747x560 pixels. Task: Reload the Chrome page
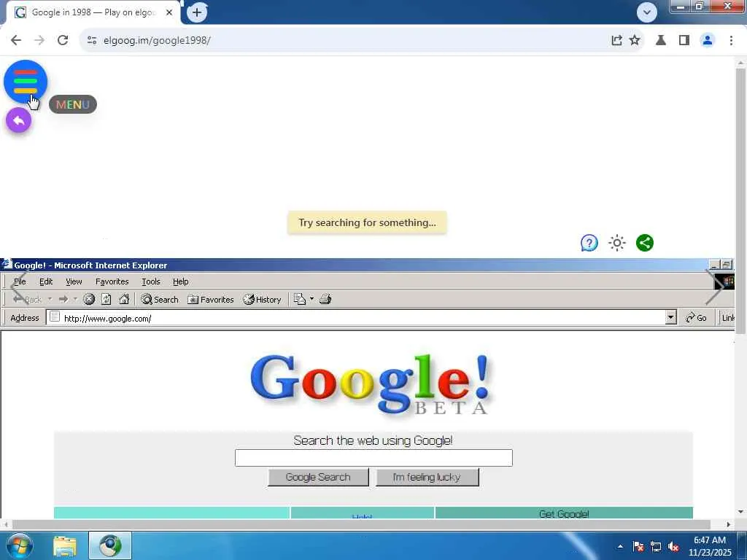[x=63, y=40]
